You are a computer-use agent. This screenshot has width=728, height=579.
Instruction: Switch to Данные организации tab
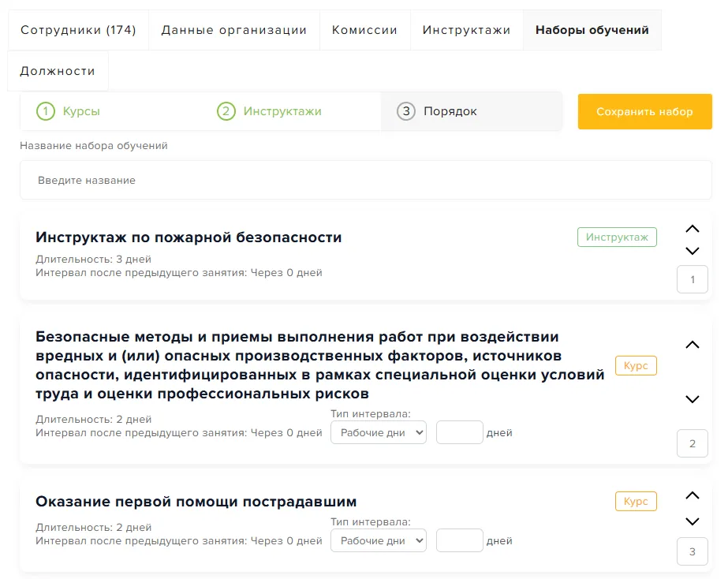(234, 30)
